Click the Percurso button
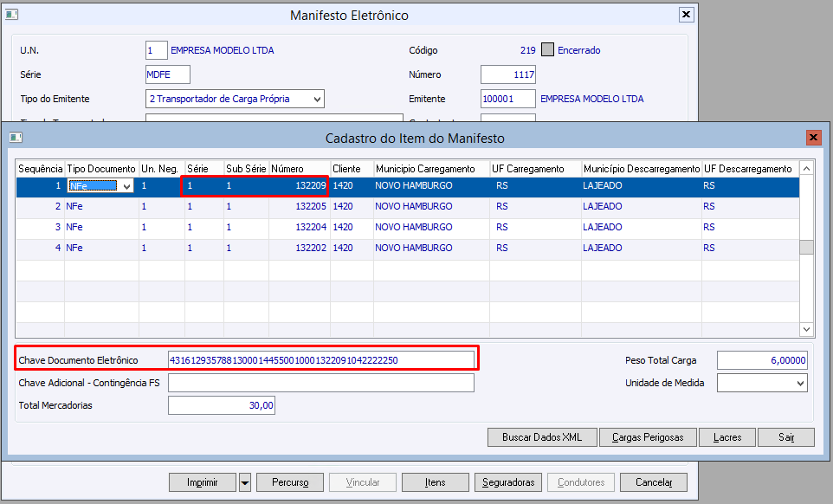This screenshot has height=504, width=833. (x=290, y=482)
